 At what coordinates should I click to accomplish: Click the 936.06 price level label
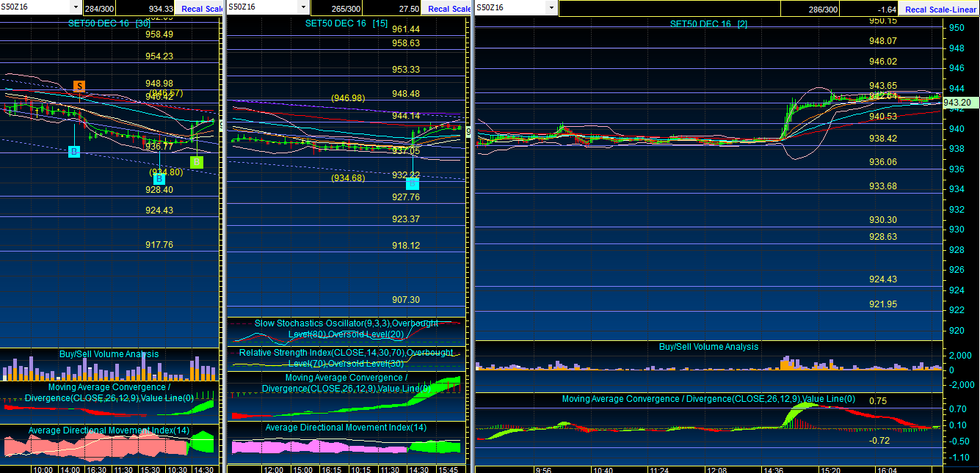(883, 162)
